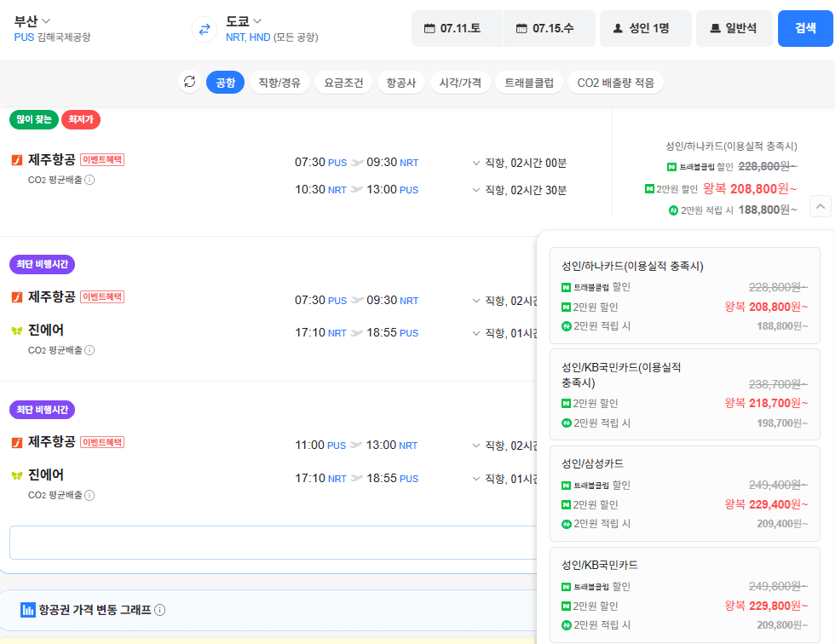Select the 공항 filter tab
This screenshot has width=835, height=644.
[225, 83]
